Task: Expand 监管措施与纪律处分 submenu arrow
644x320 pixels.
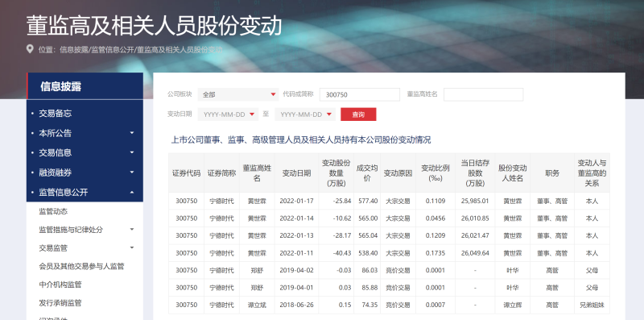Action: [x=132, y=230]
